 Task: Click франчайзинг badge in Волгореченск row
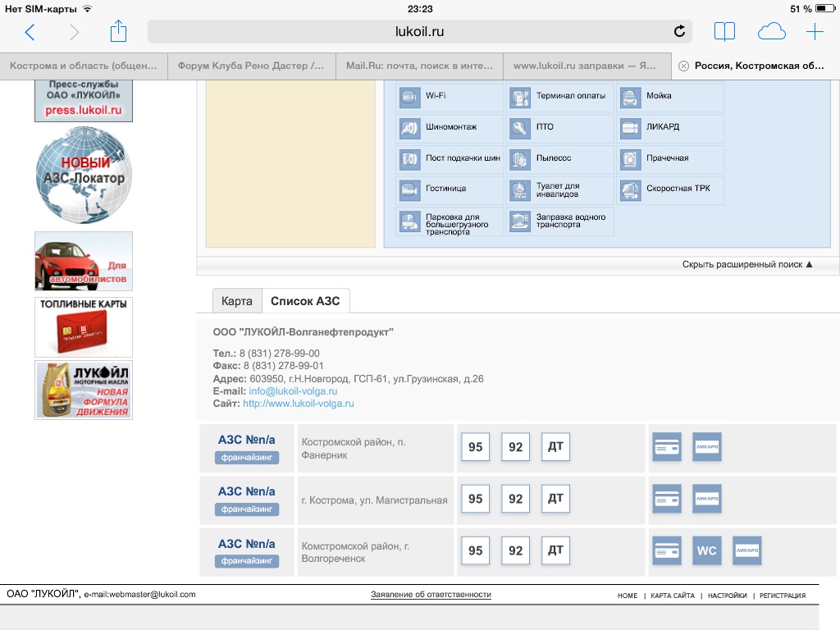pos(247,561)
